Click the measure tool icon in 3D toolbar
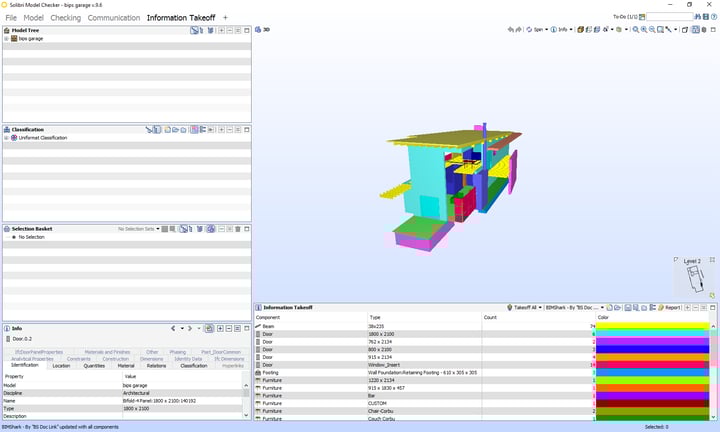This screenshot has width=720, height=432. click(668, 29)
